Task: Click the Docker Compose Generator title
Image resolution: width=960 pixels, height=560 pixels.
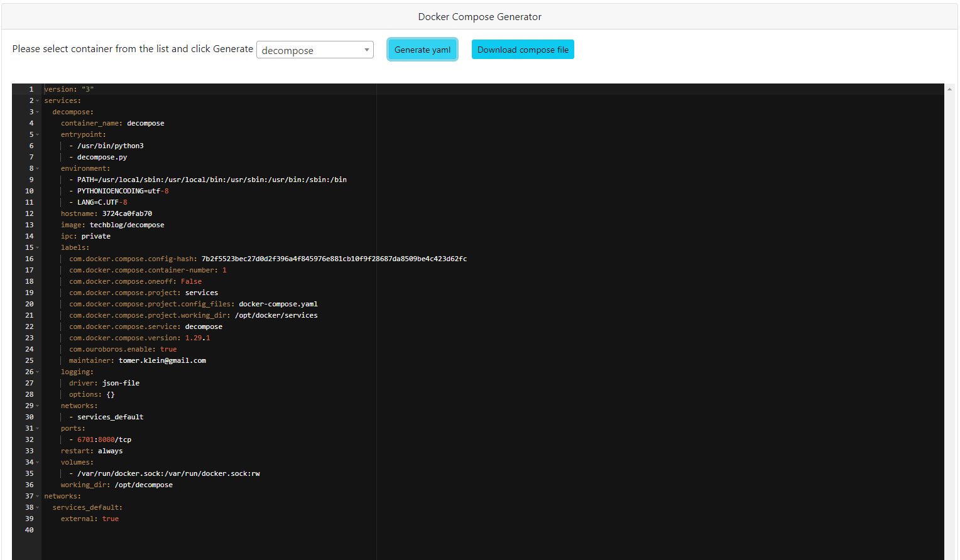Action: [x=479, y=16]
